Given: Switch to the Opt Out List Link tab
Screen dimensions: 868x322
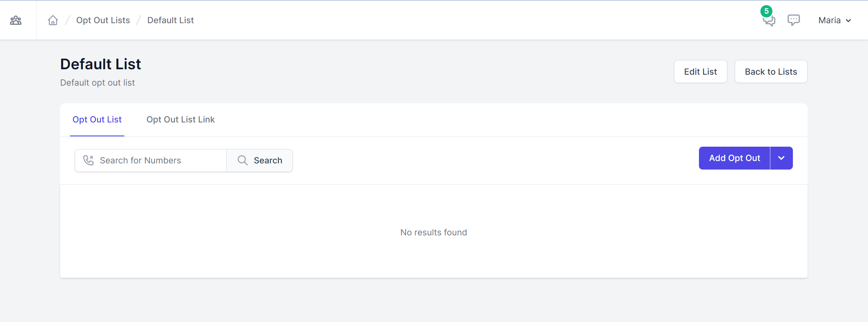Looking at the screenshot, I should [x=181, y=119].
